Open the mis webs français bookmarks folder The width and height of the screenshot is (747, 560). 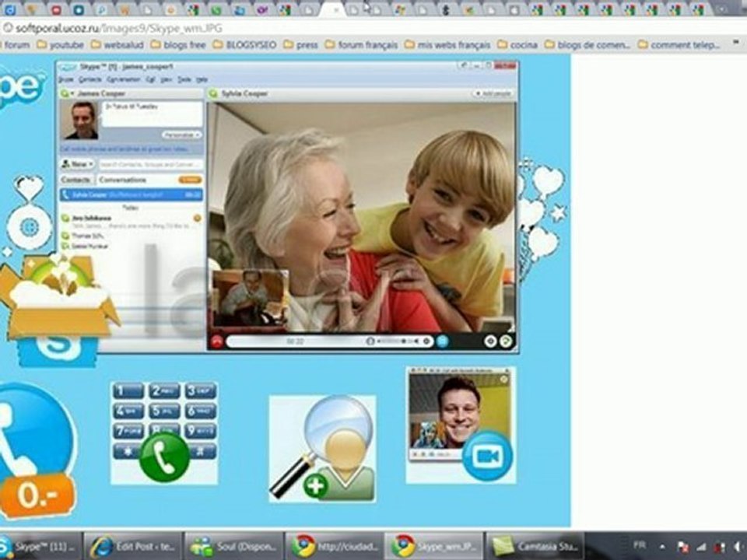pos(447,45)
